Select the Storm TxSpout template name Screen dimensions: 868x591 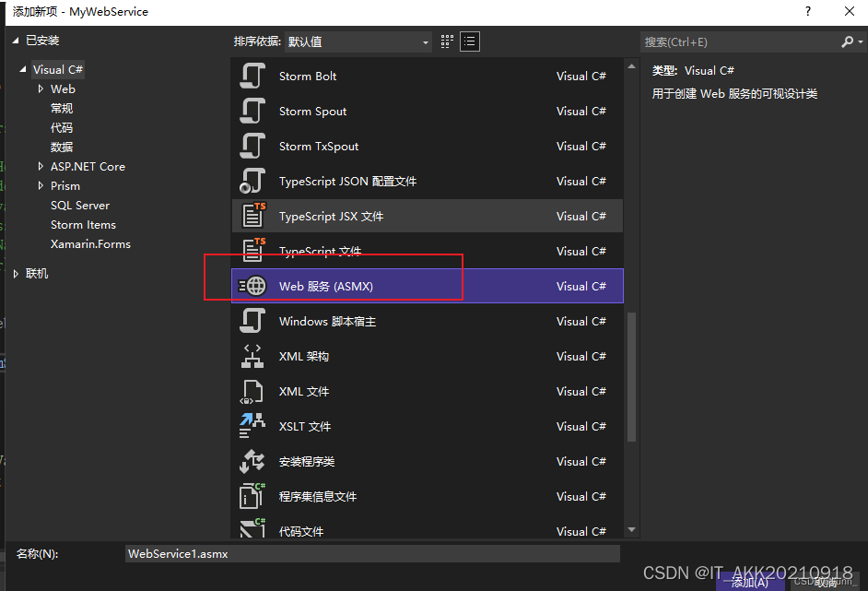point(319,147)
